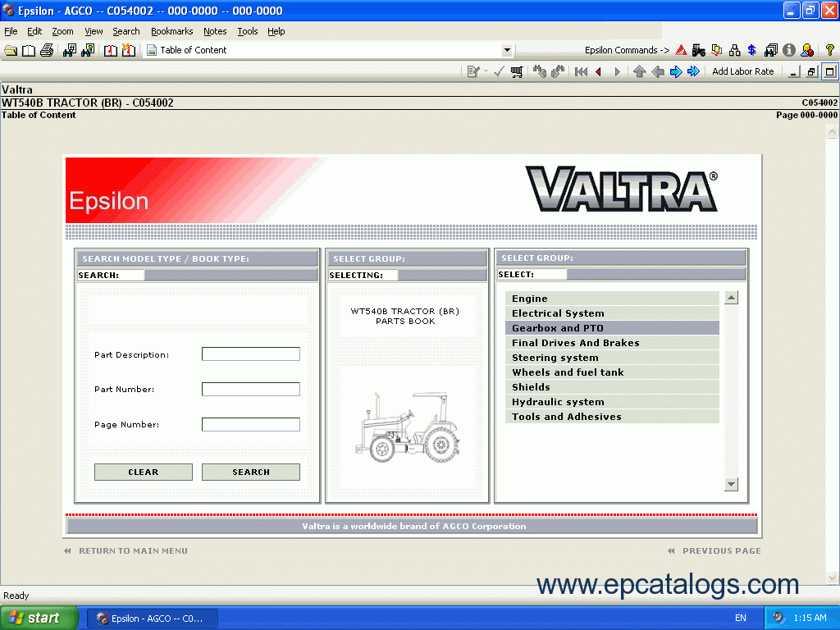840x630 pixels.
Task: Select the Engine group
Action: (x=612, y=299)
